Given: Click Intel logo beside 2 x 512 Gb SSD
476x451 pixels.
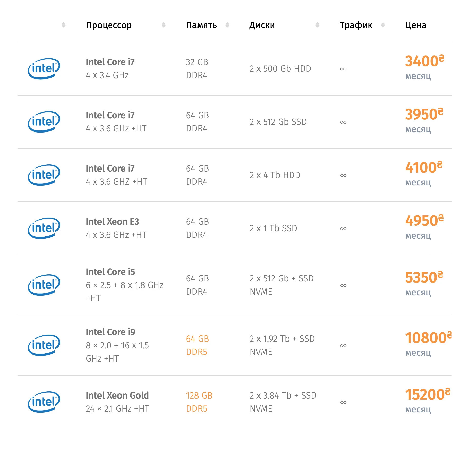Looking at the screenshot, I should point(44,122).
